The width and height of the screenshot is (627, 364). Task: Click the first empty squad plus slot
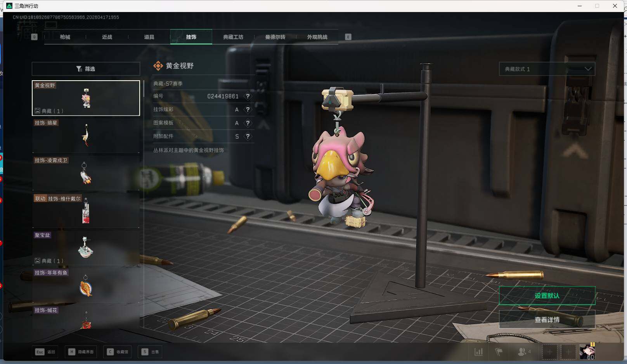[x=550, y=352]
